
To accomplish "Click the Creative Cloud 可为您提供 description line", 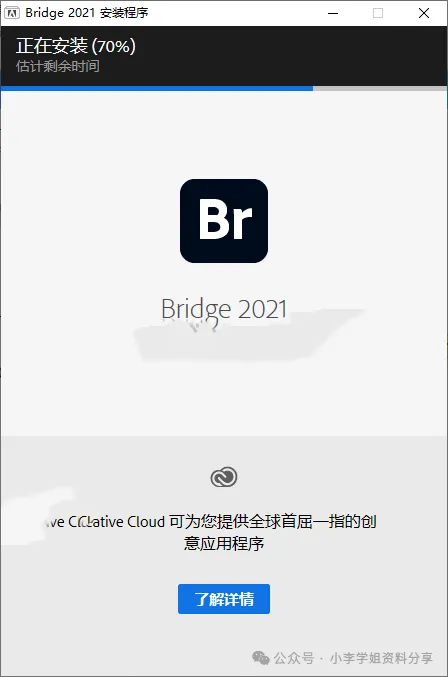I will coord(211,522).
